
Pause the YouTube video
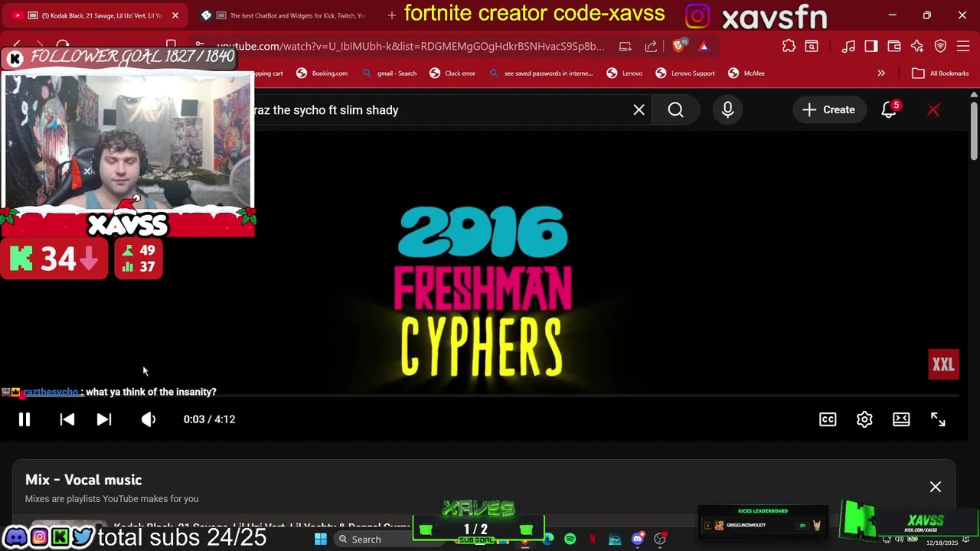[x=24, y=419]
